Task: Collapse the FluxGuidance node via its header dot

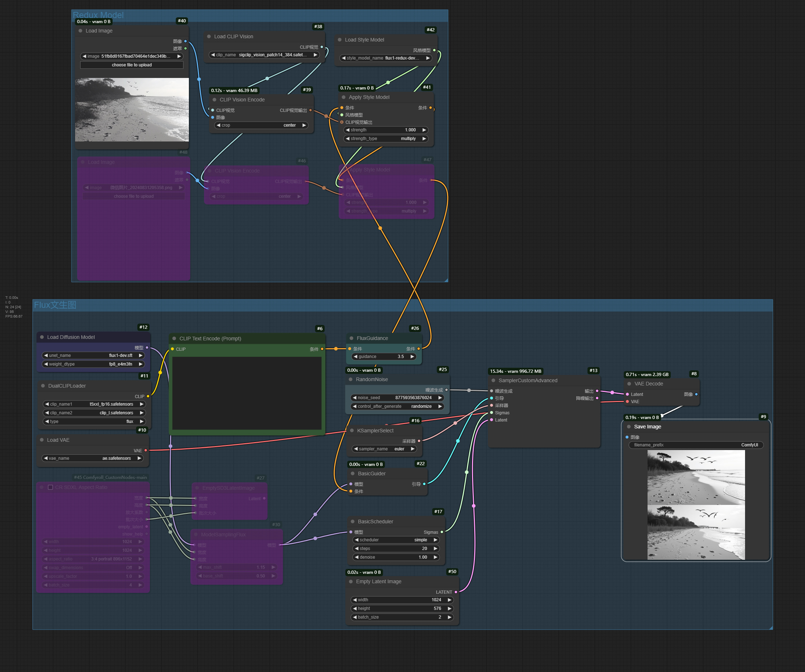Action: (x=351, y=338)
